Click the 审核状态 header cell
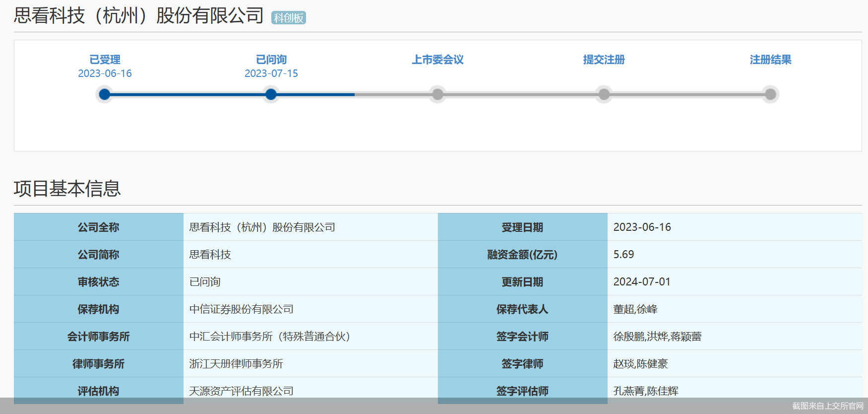The height and width of the screenshot is (414, 868). point(99,281)
